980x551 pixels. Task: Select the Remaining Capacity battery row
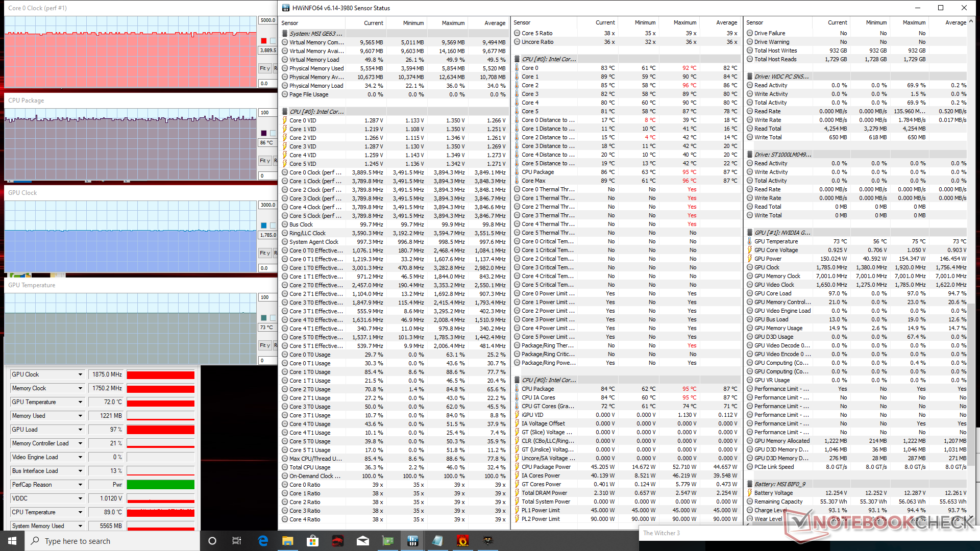pyautogui.click(x=857, y=502)
